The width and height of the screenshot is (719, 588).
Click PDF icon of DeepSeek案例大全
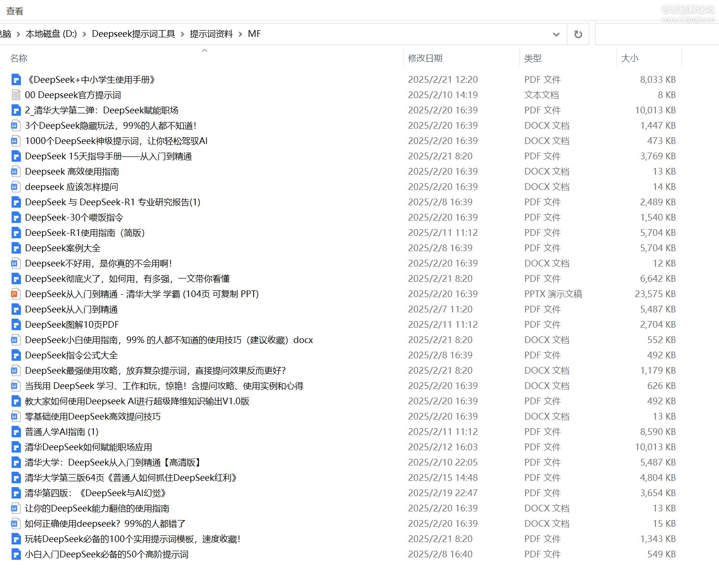click(x=16, y=248)
